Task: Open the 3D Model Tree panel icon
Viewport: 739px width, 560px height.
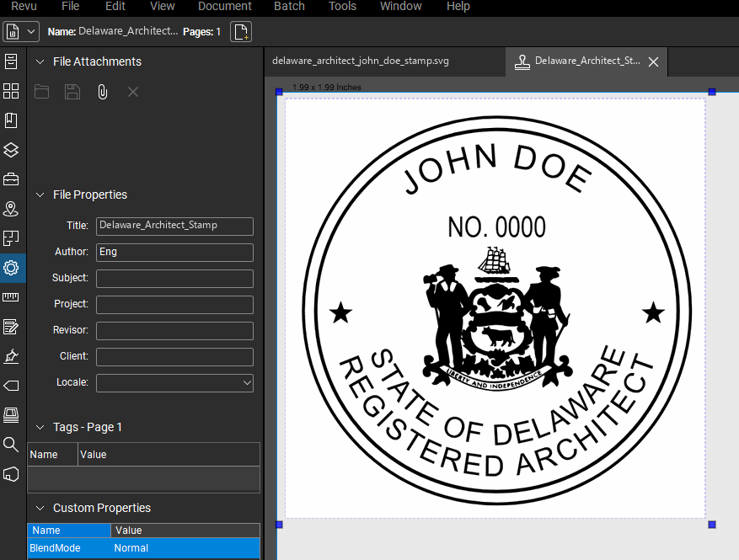Action: point(11,474)
